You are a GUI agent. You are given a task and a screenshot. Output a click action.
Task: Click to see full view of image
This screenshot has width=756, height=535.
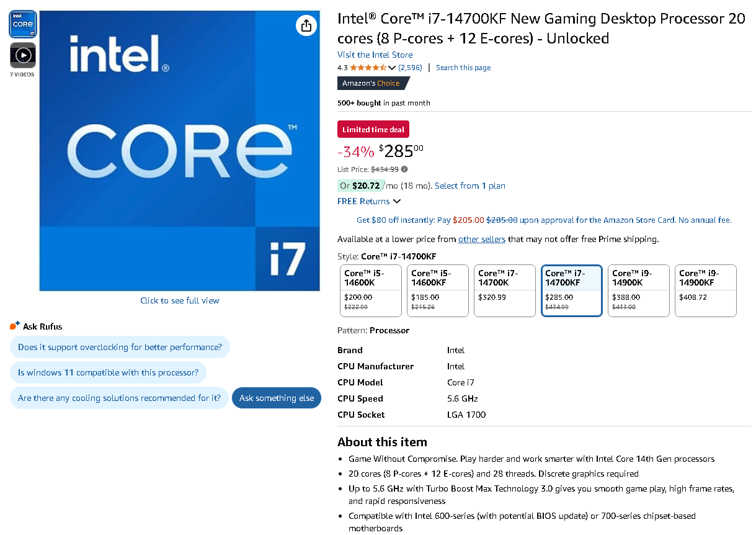pyautogui.click(x=179, y=300)
